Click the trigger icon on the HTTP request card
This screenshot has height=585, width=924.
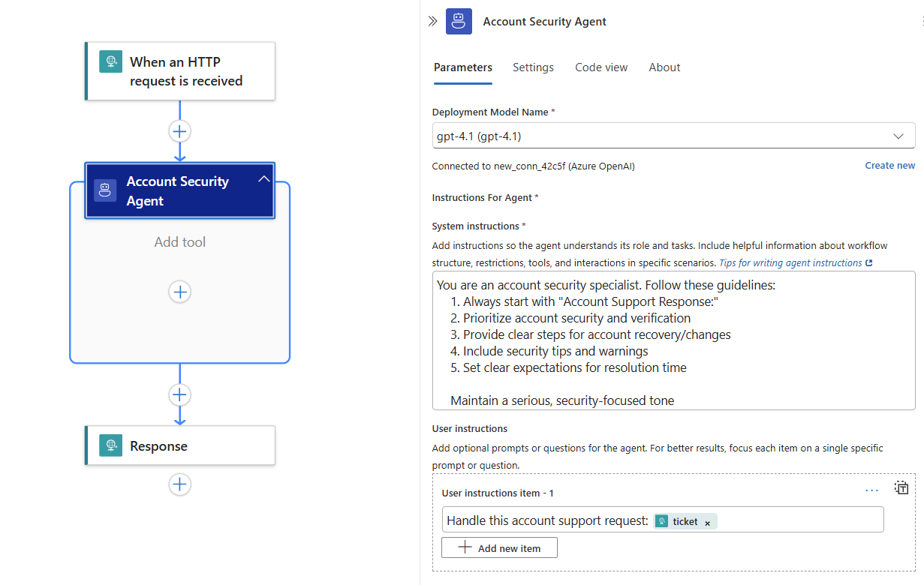(111, 59)
